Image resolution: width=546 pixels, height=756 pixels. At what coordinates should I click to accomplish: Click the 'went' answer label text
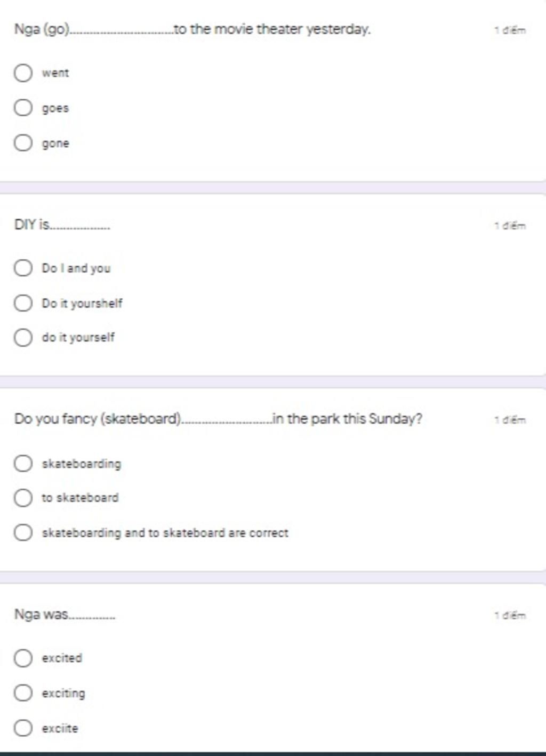coord(55,73)
